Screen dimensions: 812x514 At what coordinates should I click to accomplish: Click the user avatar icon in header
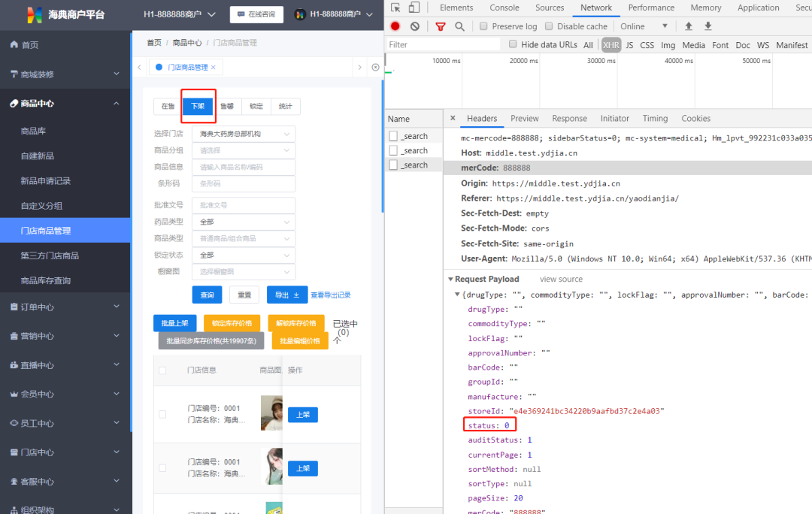click(x=300, y=14)
